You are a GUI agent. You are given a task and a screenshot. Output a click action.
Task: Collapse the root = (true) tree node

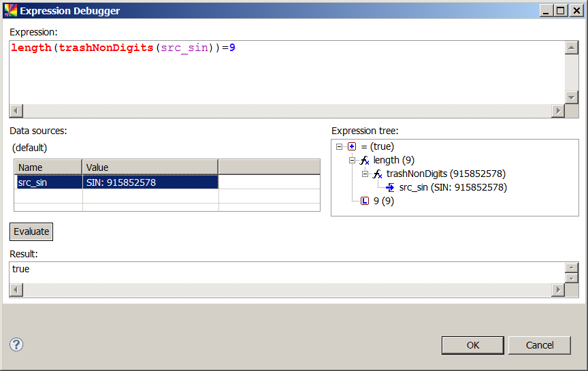tap(339, 146)
